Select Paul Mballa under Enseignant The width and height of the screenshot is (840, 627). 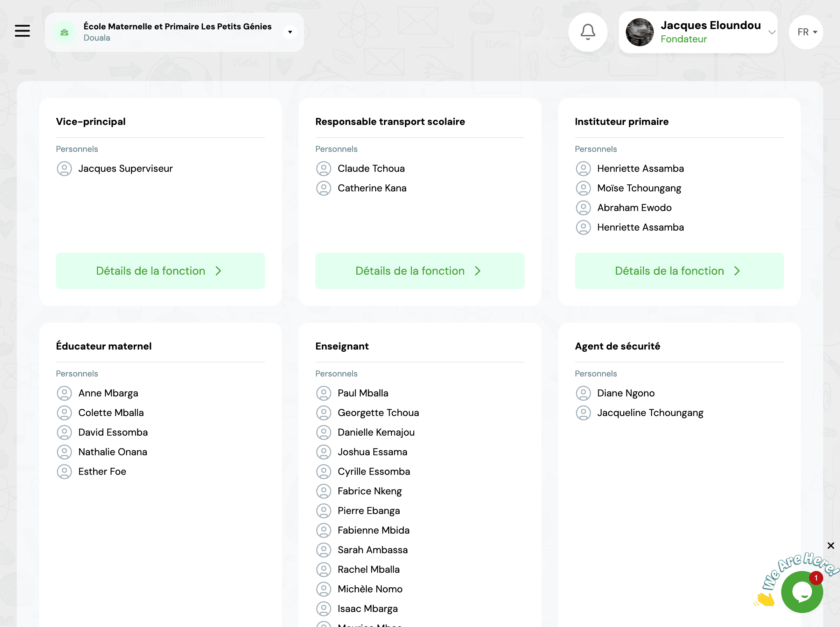[x=363, y=393]
